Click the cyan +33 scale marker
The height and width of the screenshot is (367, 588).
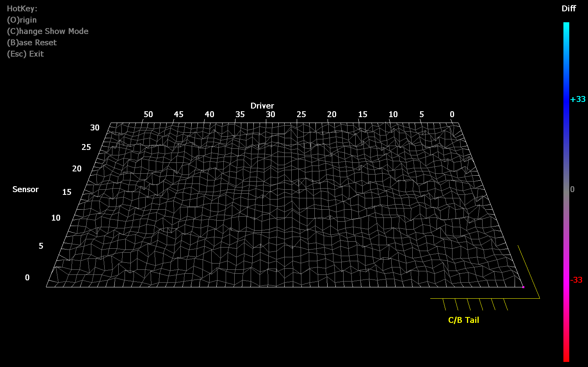point(577,99)
